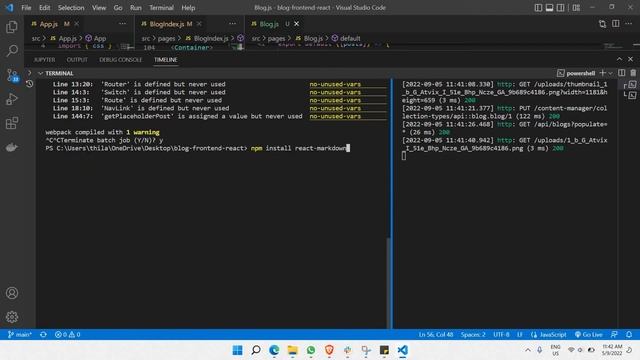This screenshot has height=360, width=640.
Task: Open the Search view in activity bar
Action: 12,51
